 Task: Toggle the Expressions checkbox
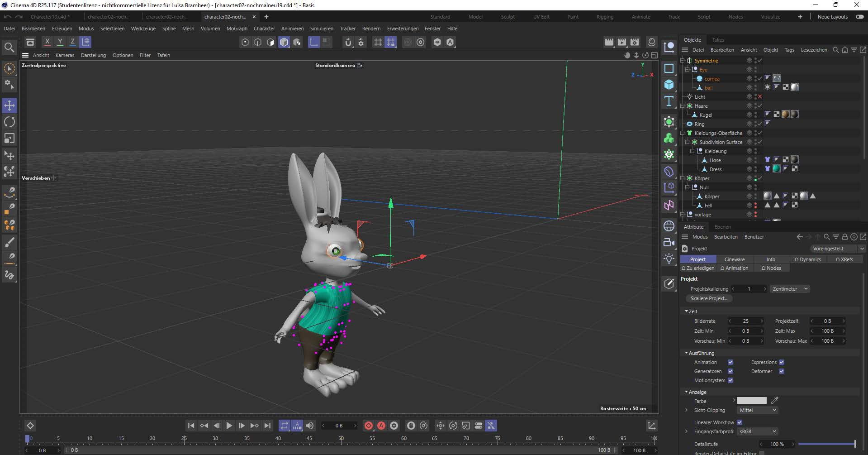[x=781, y=362]
